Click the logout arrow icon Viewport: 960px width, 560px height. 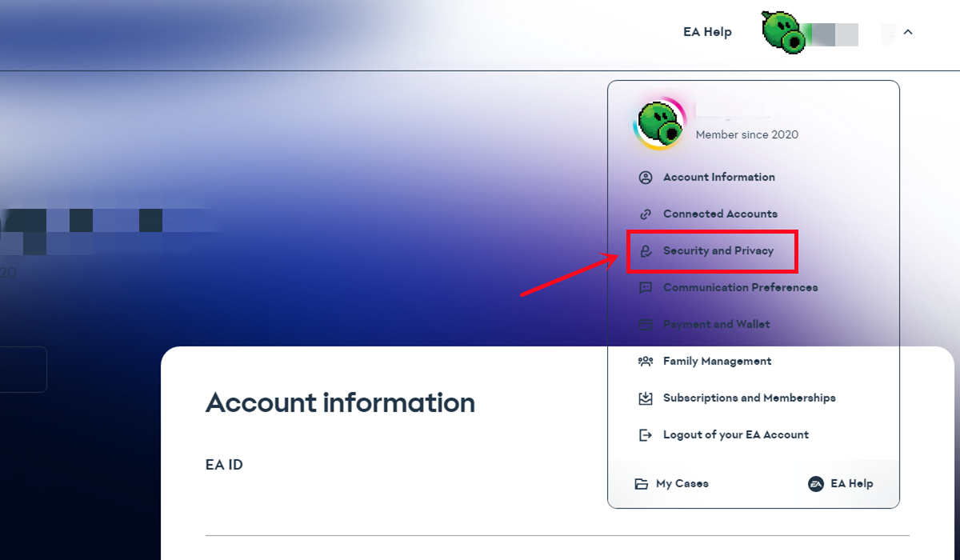tap(646, 435)
